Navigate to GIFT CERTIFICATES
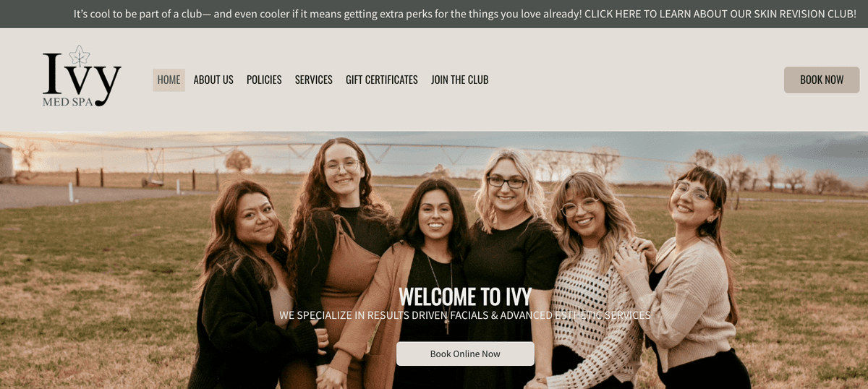 [382, 80]
